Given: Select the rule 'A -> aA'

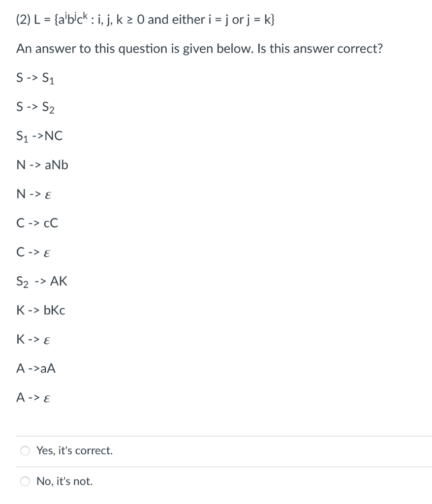Looking at the screenshot, I should point(36,368).
